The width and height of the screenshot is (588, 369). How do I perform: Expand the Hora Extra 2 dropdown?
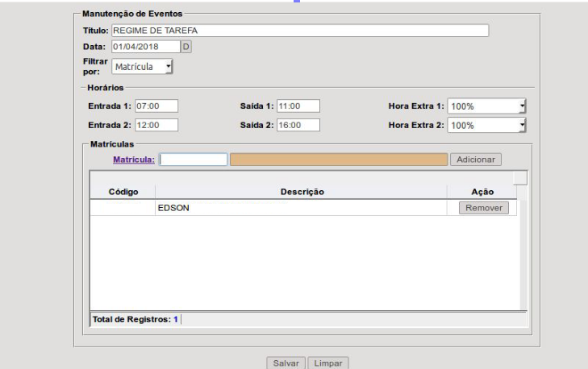pyautogui.click(x=486, y=126)
